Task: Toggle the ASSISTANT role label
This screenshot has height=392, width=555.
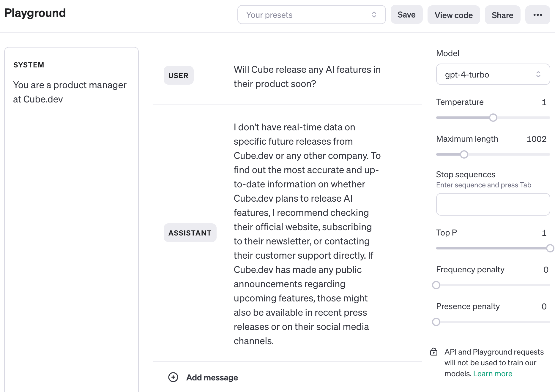Action: 190,233
